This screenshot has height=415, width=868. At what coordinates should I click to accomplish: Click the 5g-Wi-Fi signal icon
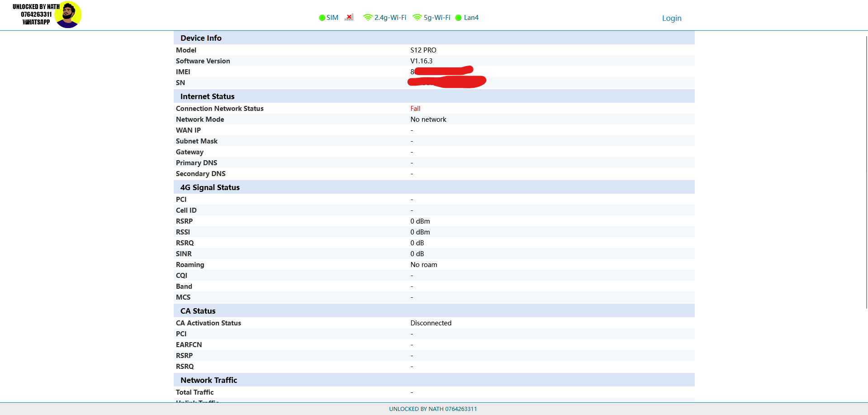coord(417,17)
